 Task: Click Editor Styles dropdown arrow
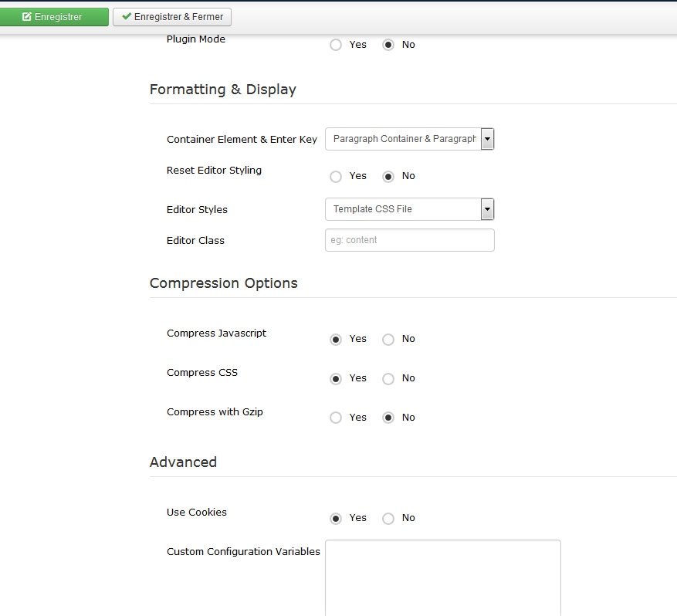coord(487,209)
